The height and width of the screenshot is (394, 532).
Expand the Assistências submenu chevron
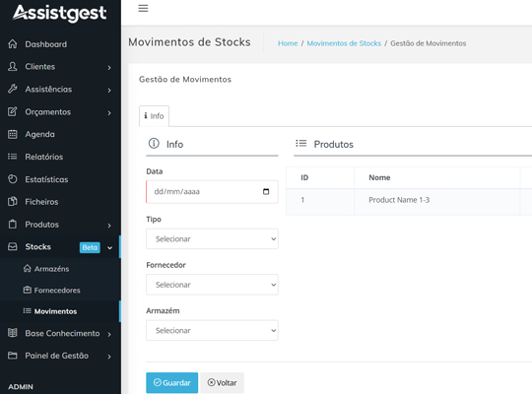109,91
